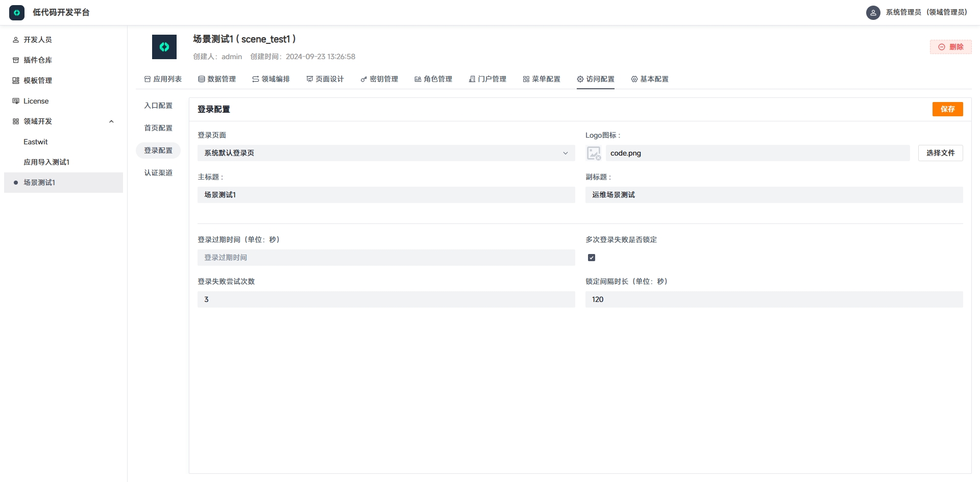980x482 pixels.
Task: Click the 领域开发 grid icon
Action: click(x=16, y=121)
